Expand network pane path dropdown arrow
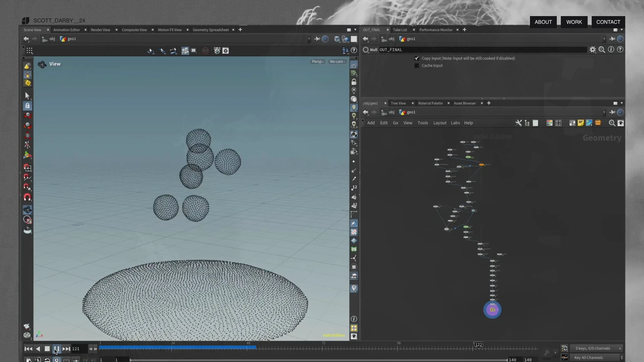The image size is (644, 362). click(604, 112)
